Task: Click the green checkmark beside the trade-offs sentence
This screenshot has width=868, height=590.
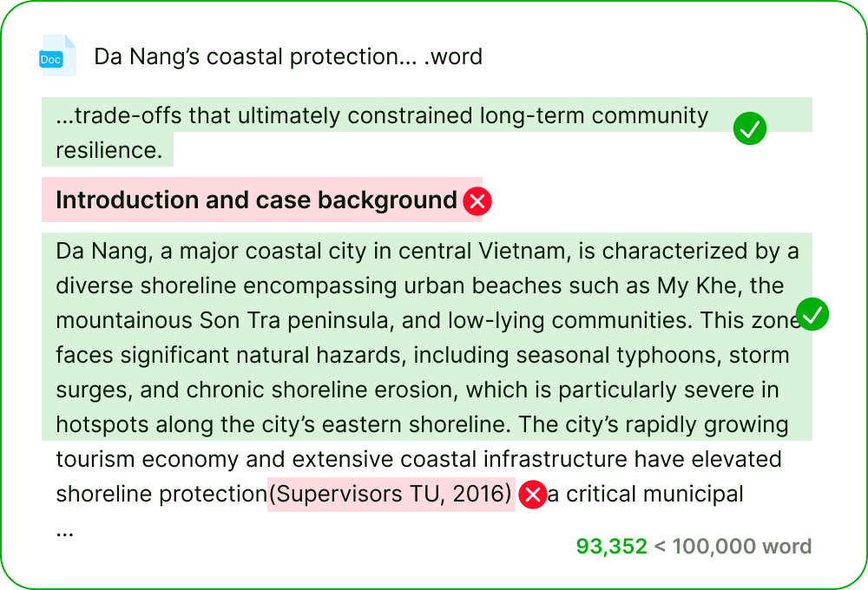Action: tap(749, 130)
